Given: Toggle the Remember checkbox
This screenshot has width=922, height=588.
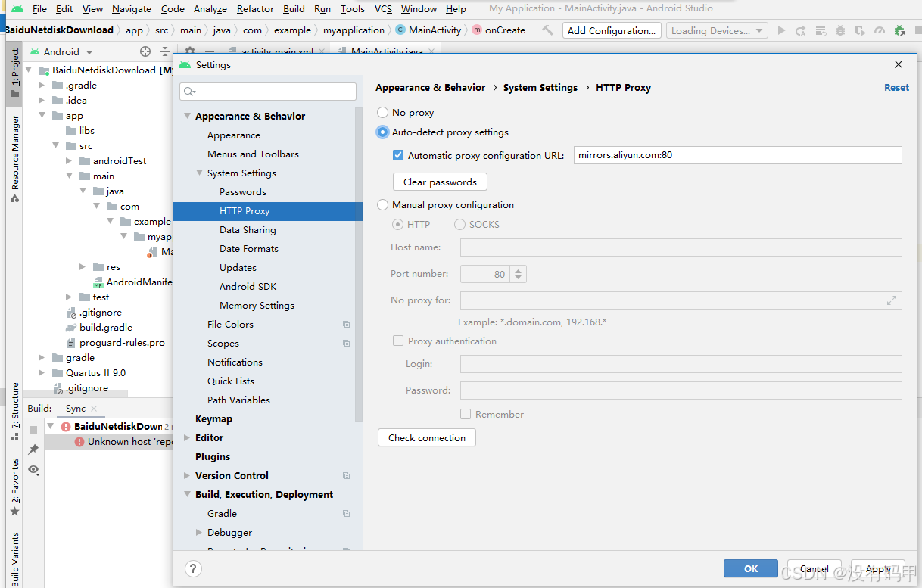Looking at the screenshot, I should click(466, 414).
